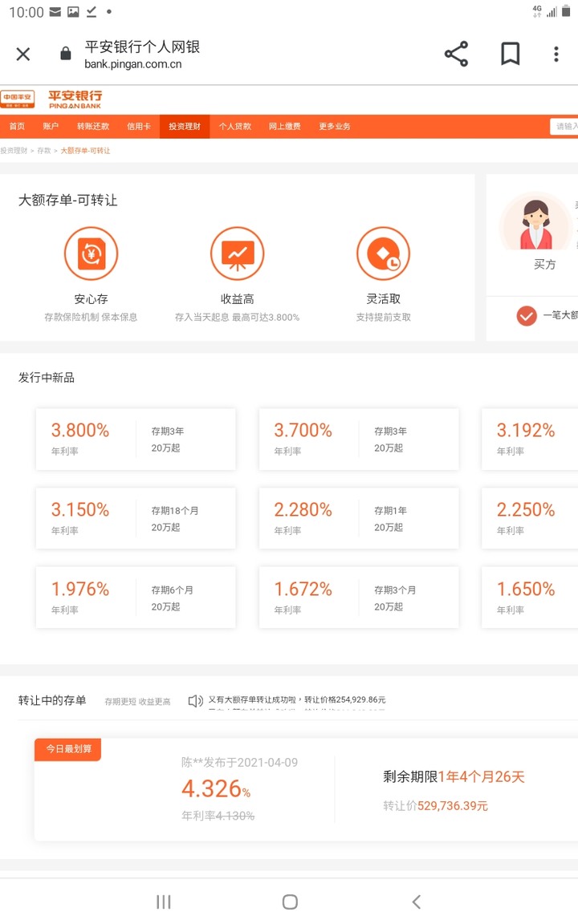
Task: Tap the 买方 avatar illustration
Action: pos(536,221)
